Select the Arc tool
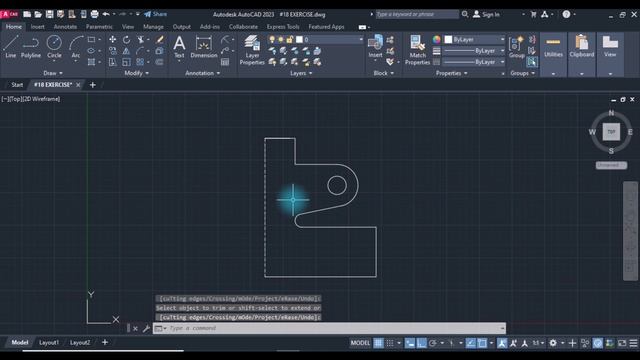The width and height of the screenshot is (640, 360). [76, 47]
